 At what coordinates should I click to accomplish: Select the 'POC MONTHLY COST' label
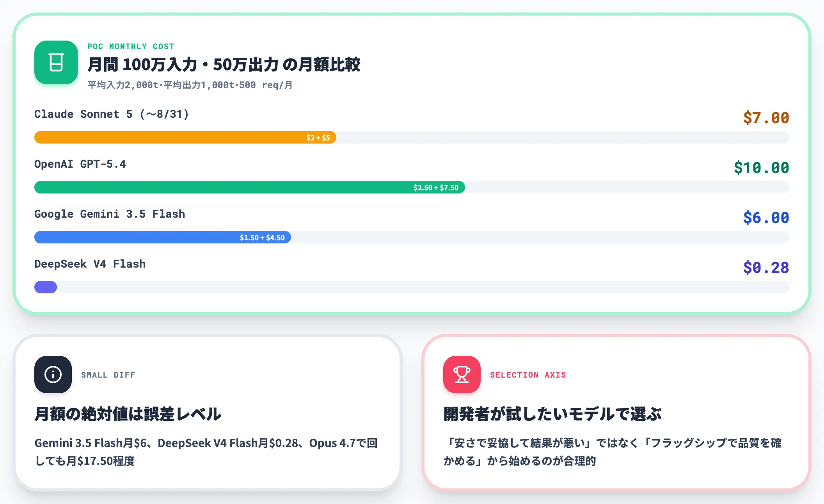(131, 46)
